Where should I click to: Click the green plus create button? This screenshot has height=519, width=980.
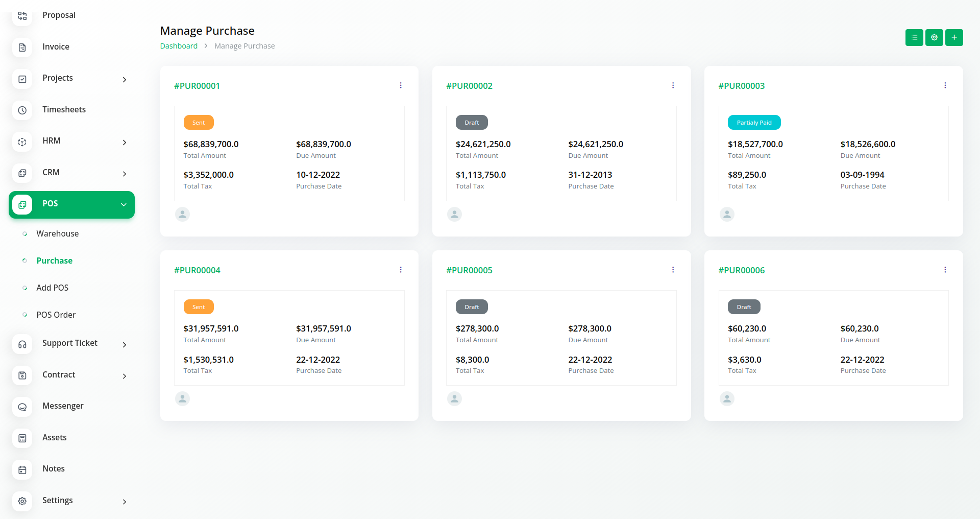(954, 37)
